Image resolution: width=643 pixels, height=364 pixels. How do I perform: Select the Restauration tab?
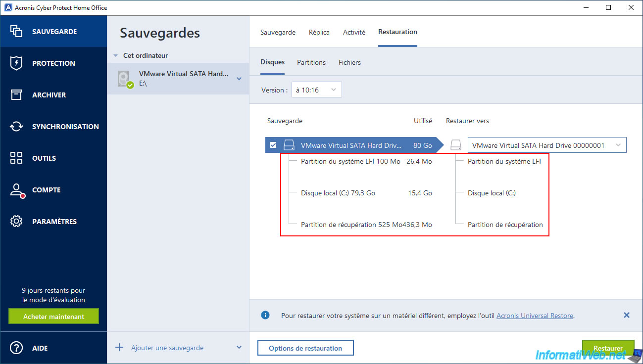tap(397, 32)
